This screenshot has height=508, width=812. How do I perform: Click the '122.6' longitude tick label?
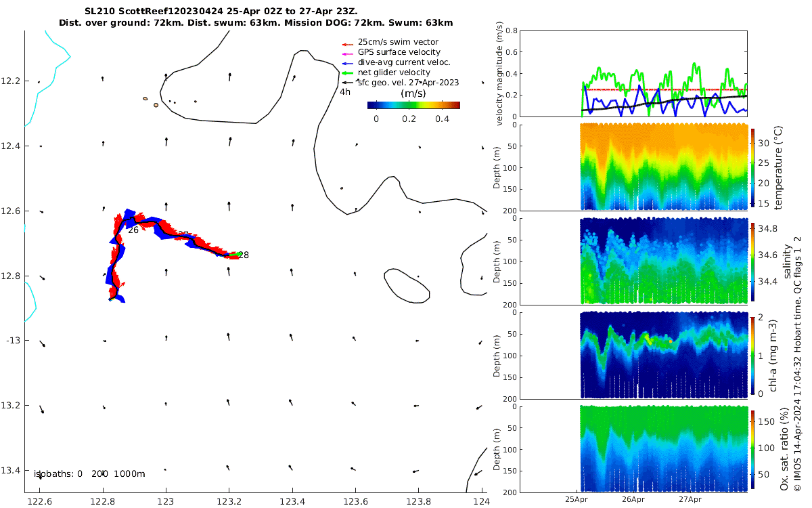(41, 501)
